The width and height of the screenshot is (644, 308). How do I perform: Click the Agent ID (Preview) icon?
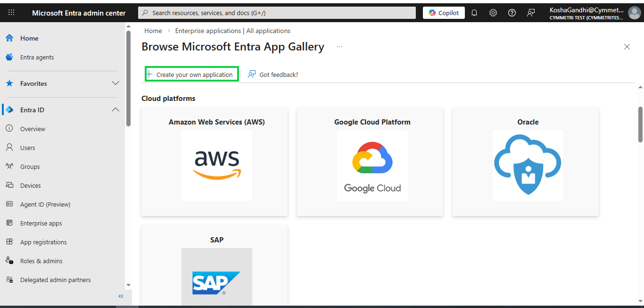tap(9, 204)
